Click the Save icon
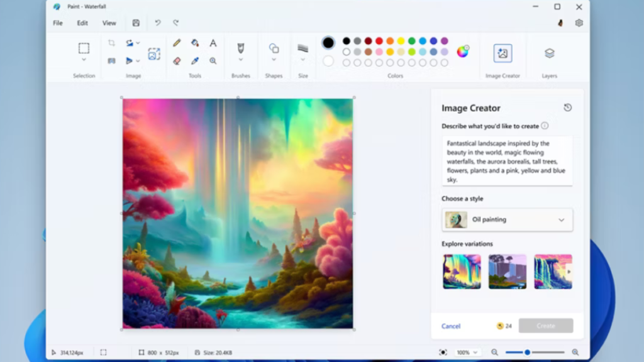The width and height of the screenshot is (644, 362). [136, 23]
